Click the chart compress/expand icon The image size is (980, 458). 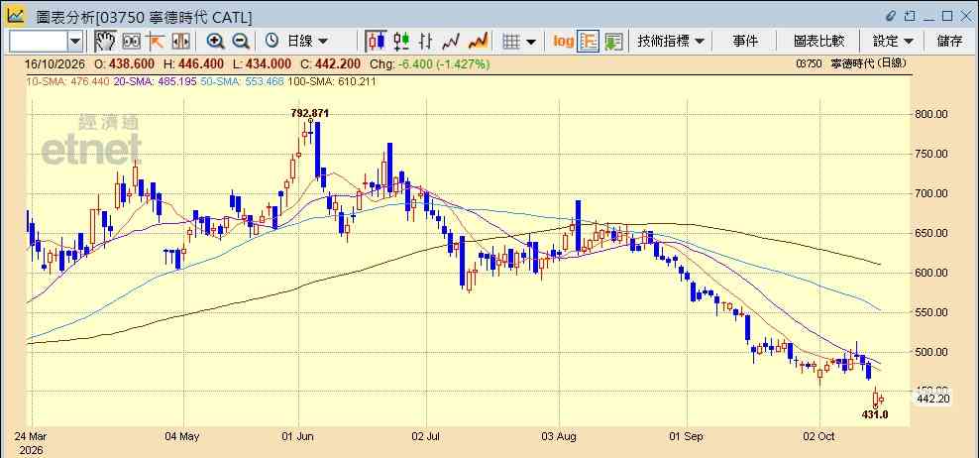pos(180,42)
